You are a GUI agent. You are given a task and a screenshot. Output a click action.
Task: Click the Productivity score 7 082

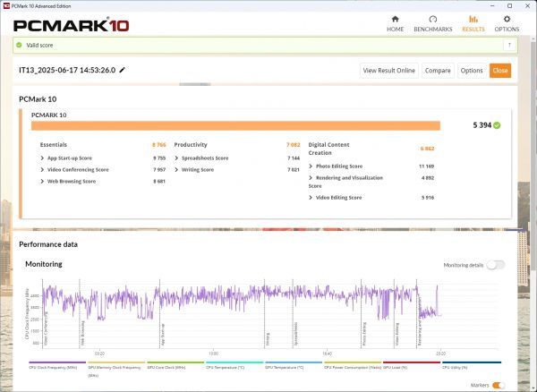pyautogui.click(x=294, y=145)
